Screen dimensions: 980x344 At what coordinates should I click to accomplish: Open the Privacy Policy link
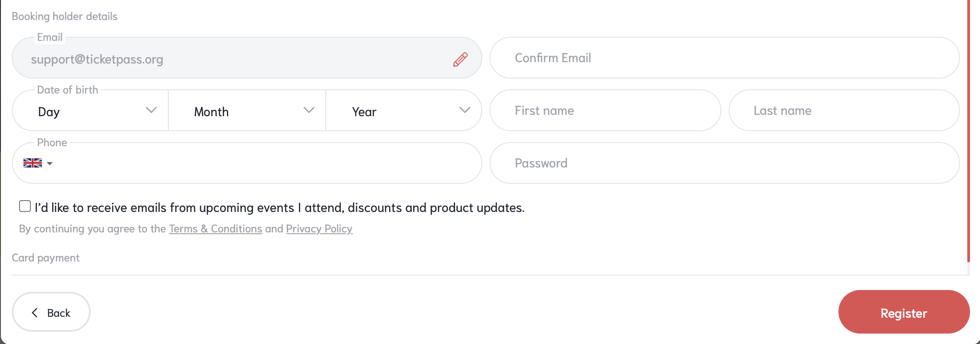pos(319,229)
